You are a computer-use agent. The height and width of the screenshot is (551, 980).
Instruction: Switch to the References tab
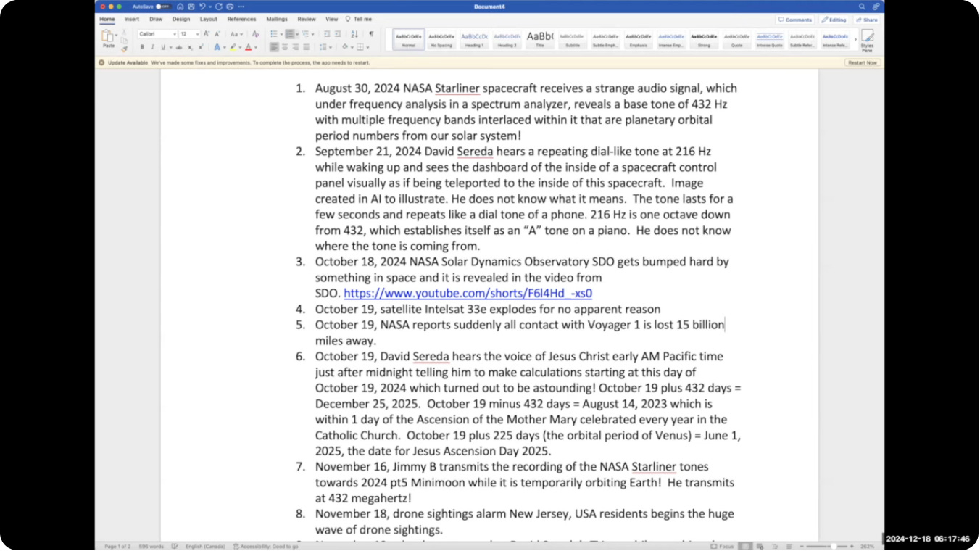click(x=241, y=19)
